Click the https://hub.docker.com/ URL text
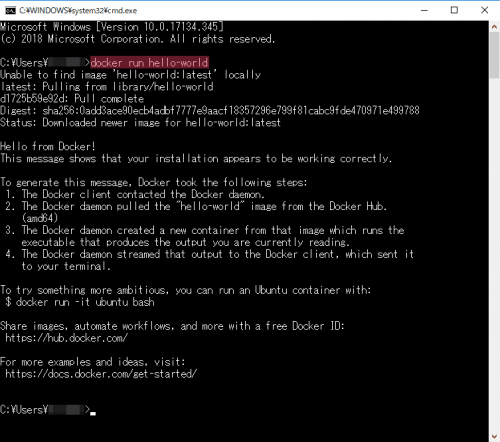This screenshot has width=500, height=442. [x=66, y=338]
